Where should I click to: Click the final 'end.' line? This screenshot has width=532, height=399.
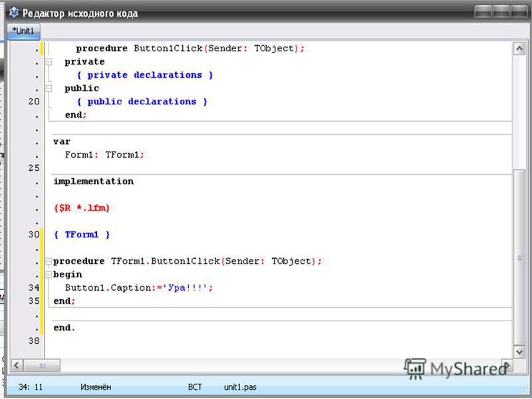pyautogui.click(x=65, y=328)
